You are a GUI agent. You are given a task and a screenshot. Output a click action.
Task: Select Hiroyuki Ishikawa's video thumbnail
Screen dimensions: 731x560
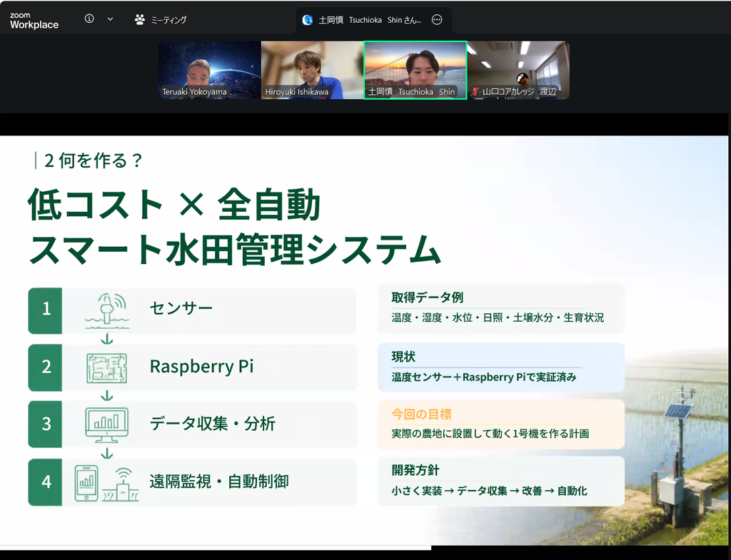coord(312,70)
